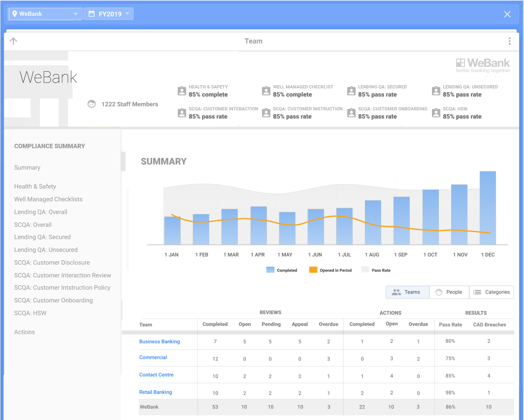Click the 1 OCT chart bar
The height and width of the screenshot is (420, 524).
[430, 217]
